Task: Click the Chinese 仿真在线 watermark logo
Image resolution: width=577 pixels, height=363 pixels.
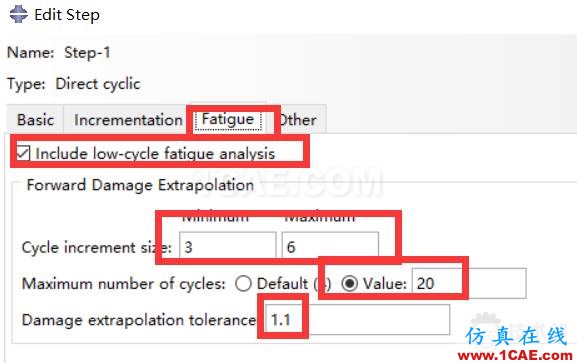Action: (515, 336)
